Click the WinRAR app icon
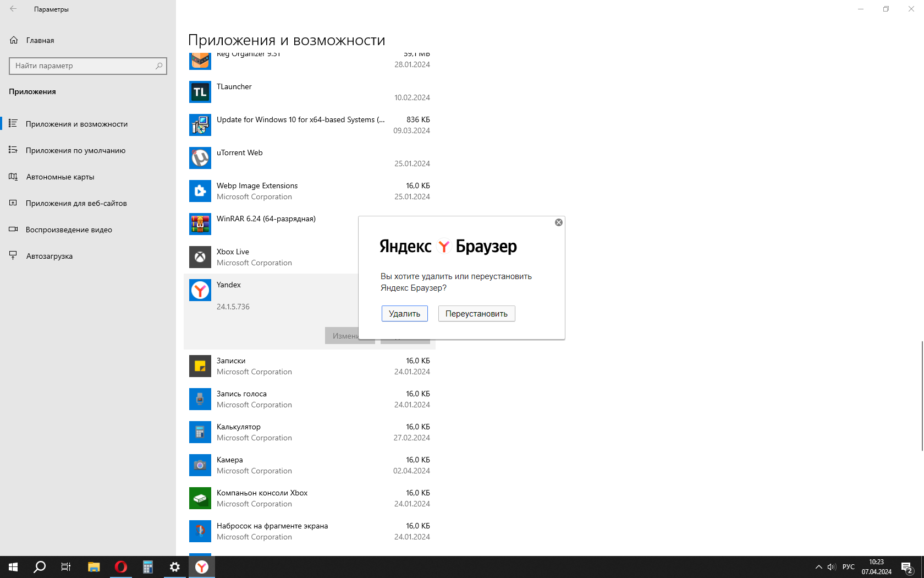The image size is (924, 578). click(x=200, y=224)
